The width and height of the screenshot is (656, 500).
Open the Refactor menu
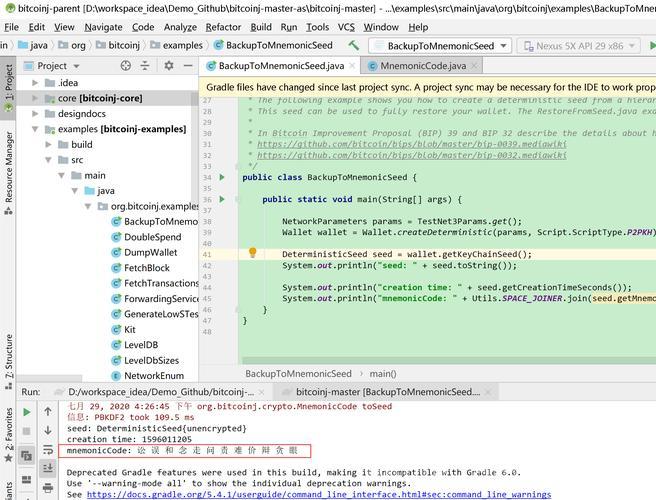tap(223, 27)
